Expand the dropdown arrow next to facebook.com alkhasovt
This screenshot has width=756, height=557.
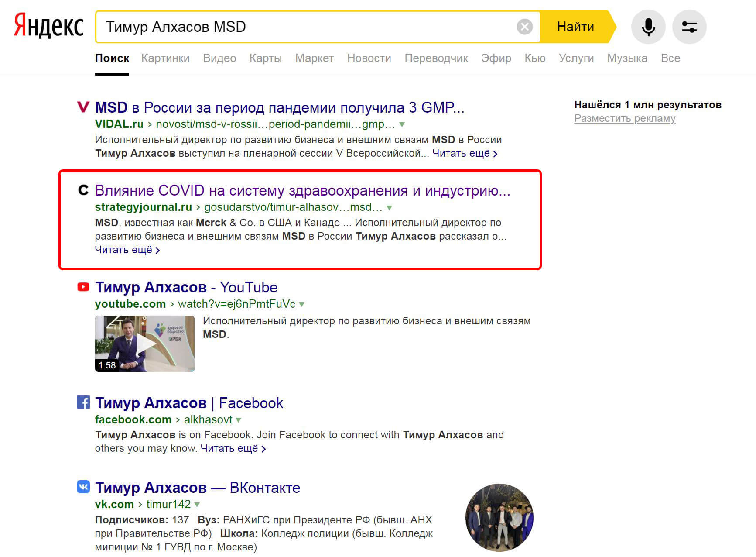pos(239,420)
